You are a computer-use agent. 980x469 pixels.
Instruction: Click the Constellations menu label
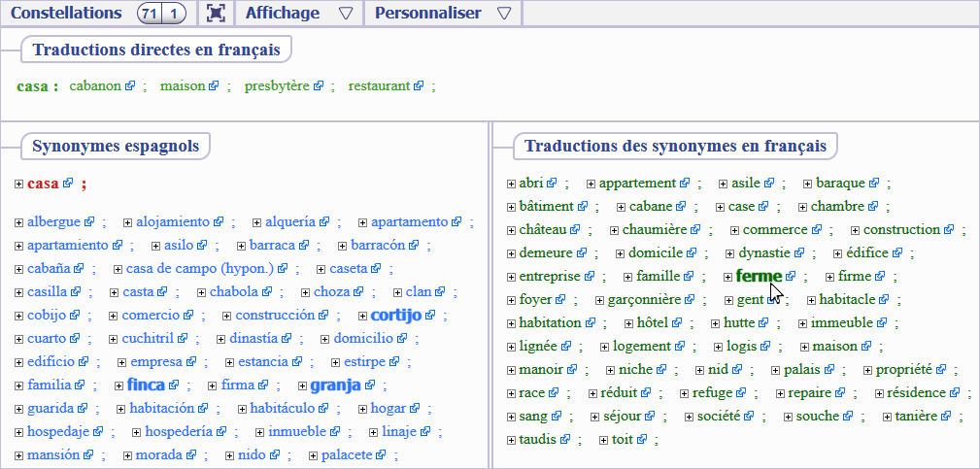coord(66,13)
